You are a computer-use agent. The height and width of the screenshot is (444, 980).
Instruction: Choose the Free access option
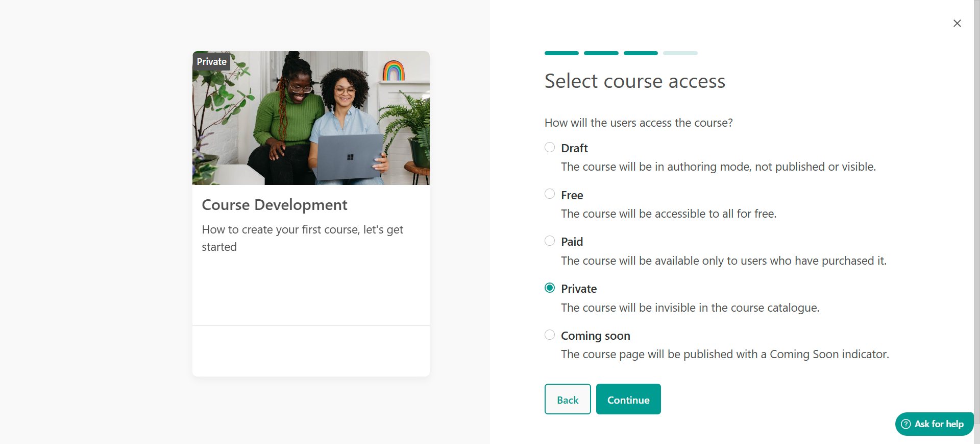coord(550,194)
